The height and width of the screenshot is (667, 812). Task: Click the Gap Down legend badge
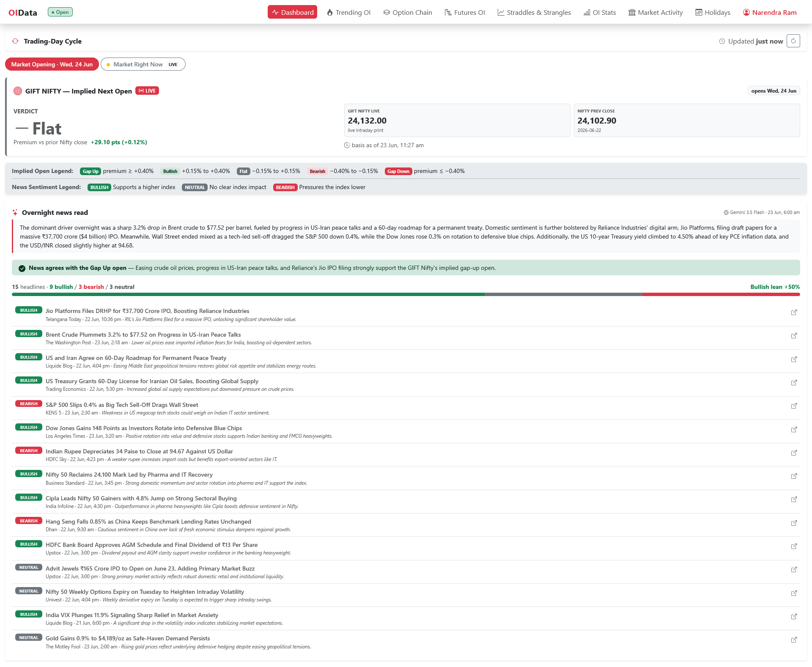(398, 171)
